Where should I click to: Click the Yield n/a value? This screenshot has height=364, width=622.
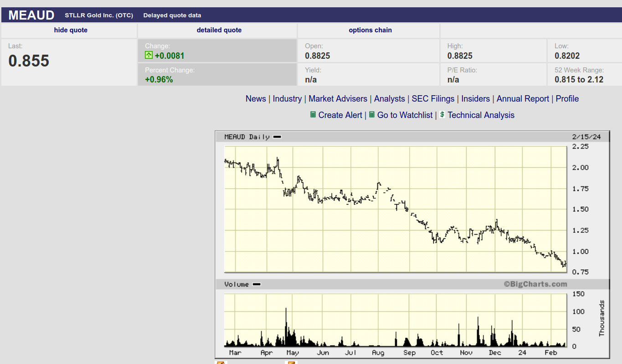coord(311,80)
